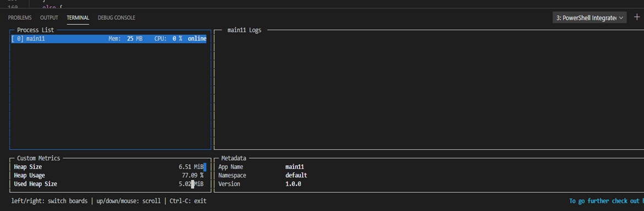This screenshot has width=644, height=211.
Task: Switch to the OUTPUT tab
Action: tap(50, 18)
